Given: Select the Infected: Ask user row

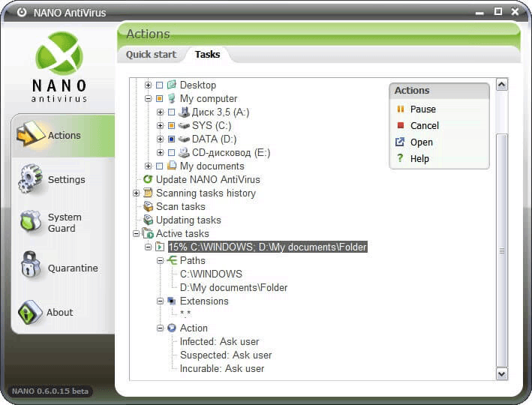Looking at the screenshot, I should (219, 341).
